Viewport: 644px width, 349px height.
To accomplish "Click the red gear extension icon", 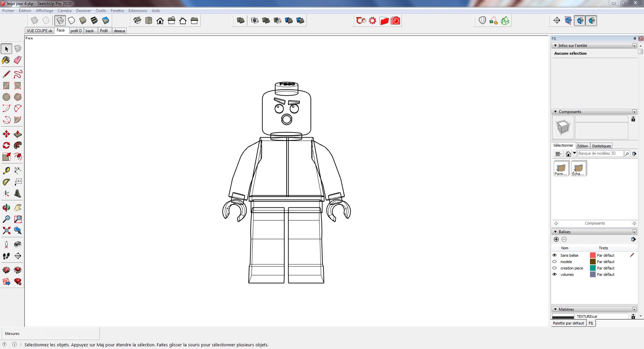I will click(x=373, y=20).
